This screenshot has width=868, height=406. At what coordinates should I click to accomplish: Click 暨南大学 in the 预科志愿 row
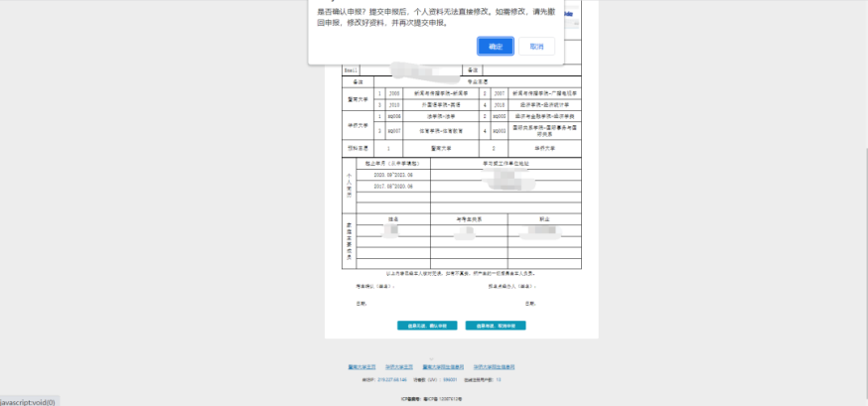coord(441,148)
